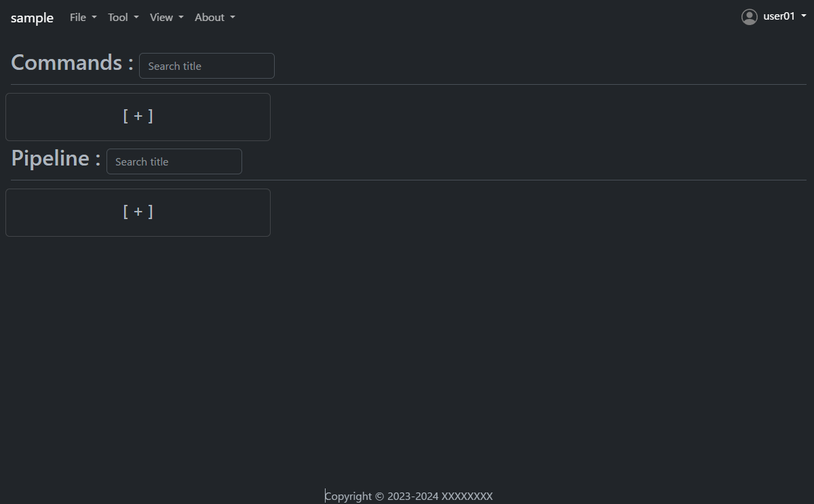This screenshot has width=814, height=504.
Task: Click the copyright text in the footer
Action: click(x=408, y=496)
